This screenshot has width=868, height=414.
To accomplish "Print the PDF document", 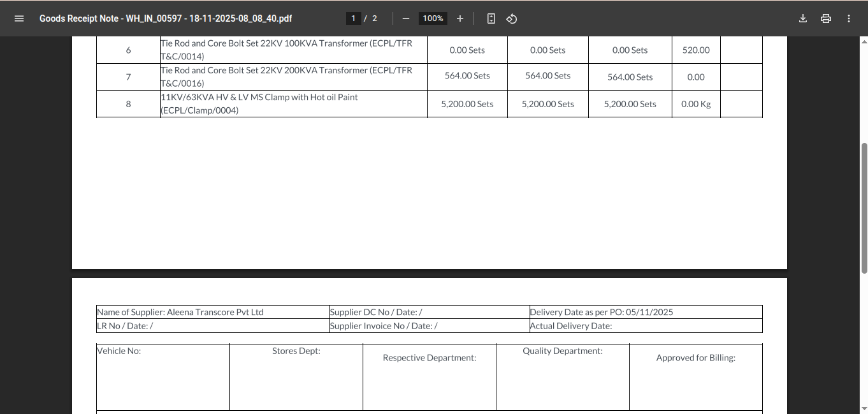I will 826,18.
